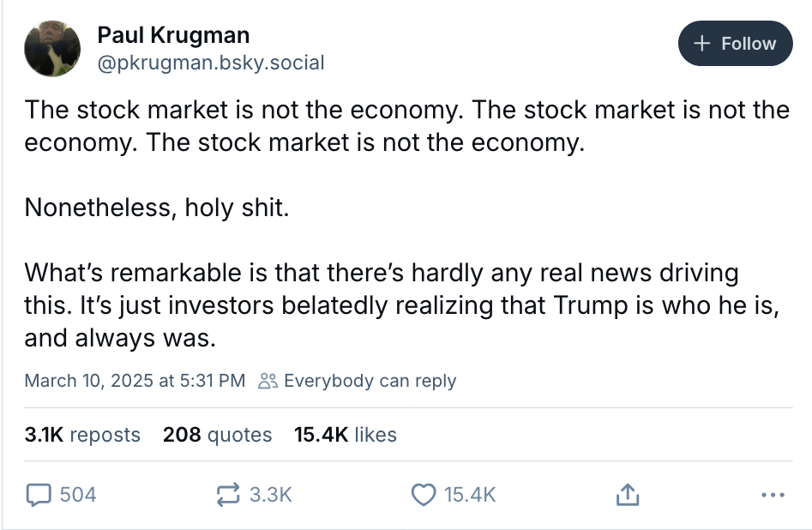View the 208 quotes list

217,435
